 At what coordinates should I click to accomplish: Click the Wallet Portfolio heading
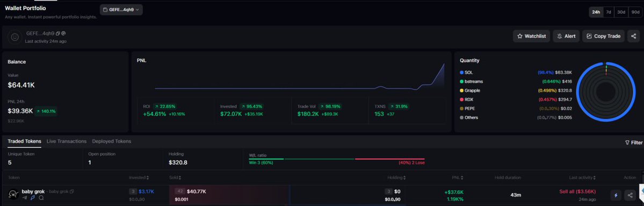click(25, 8)
